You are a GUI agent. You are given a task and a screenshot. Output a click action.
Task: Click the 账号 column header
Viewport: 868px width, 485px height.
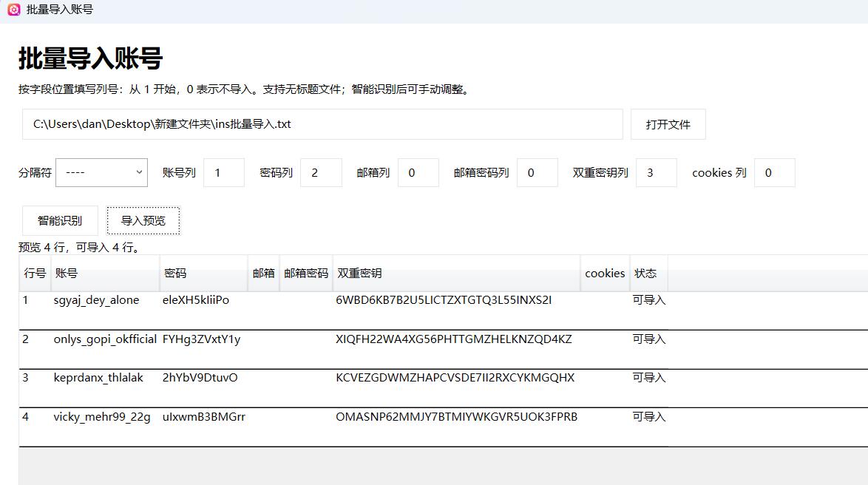tap(105, 274)
